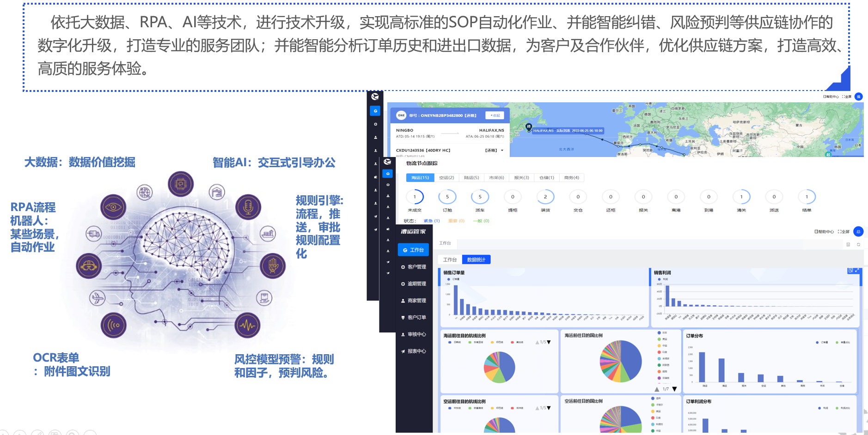Collapse the shipment card with the 收起 button
Screen dimensions: 868x435
[495, 115]
